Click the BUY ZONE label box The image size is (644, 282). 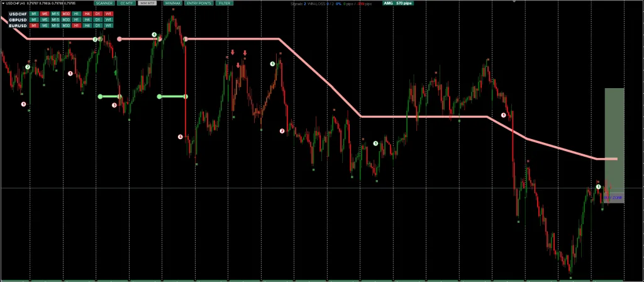(x=614, y=198)
